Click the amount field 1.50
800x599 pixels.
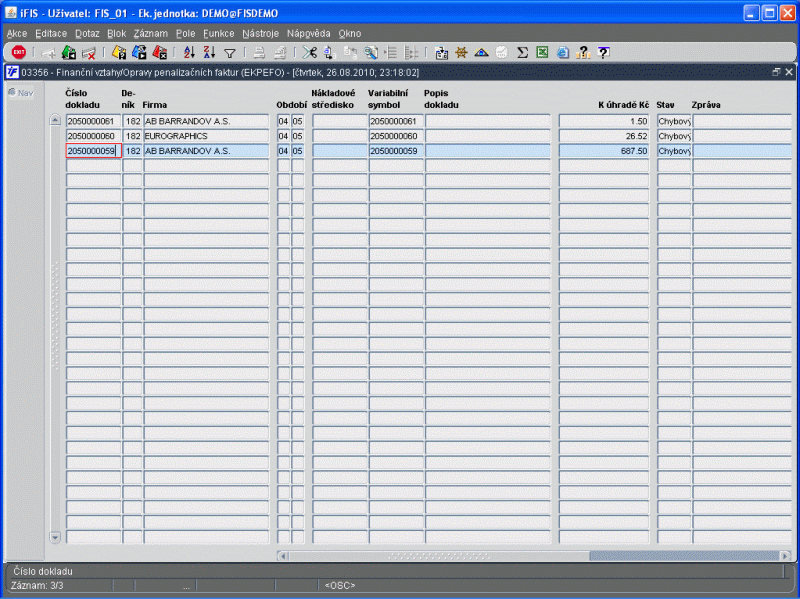pos(604,121)
